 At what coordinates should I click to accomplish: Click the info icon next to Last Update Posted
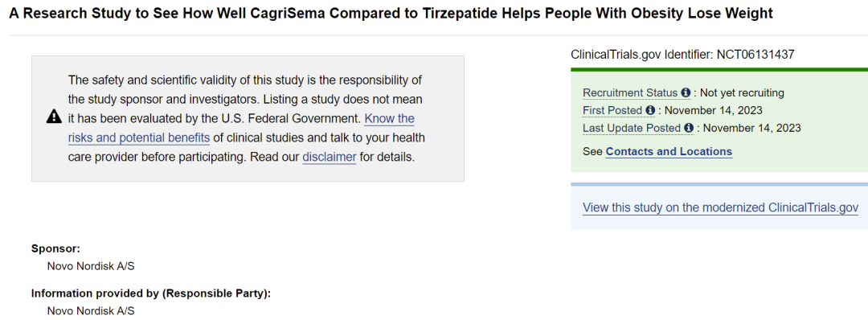689,128
